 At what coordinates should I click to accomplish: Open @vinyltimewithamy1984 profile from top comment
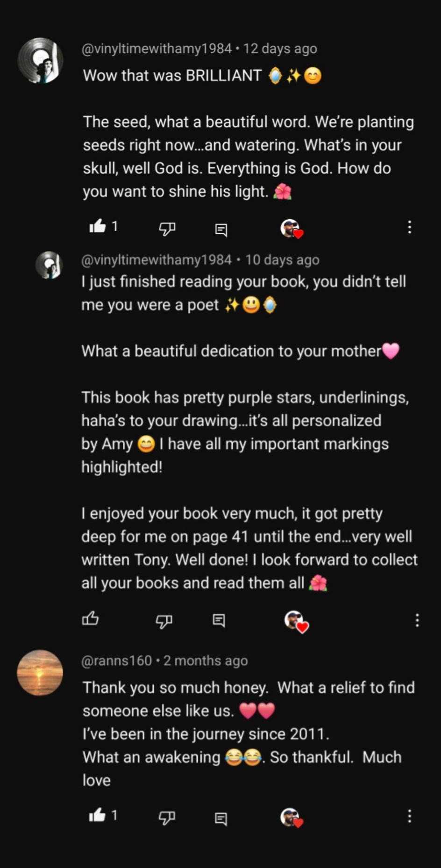point(156,49)
